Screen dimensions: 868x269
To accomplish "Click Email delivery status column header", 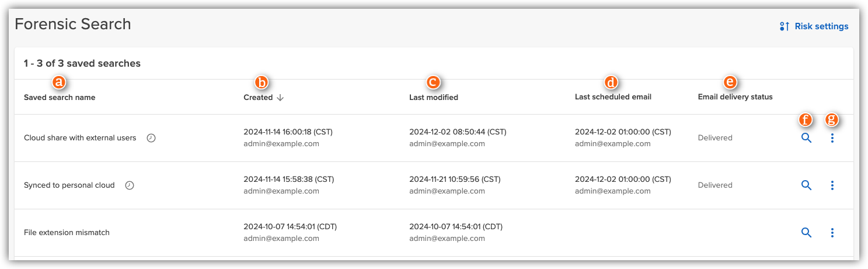I will [735, 97].
